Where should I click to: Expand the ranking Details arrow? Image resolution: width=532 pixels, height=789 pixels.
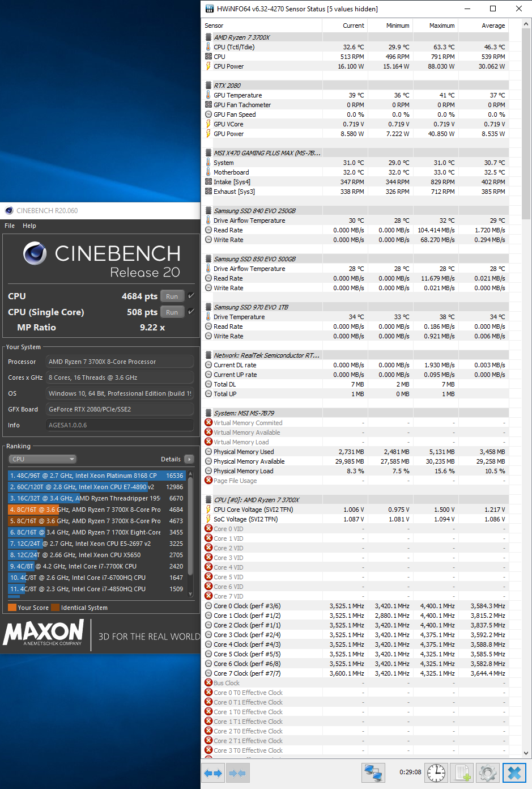pos(189,459)
